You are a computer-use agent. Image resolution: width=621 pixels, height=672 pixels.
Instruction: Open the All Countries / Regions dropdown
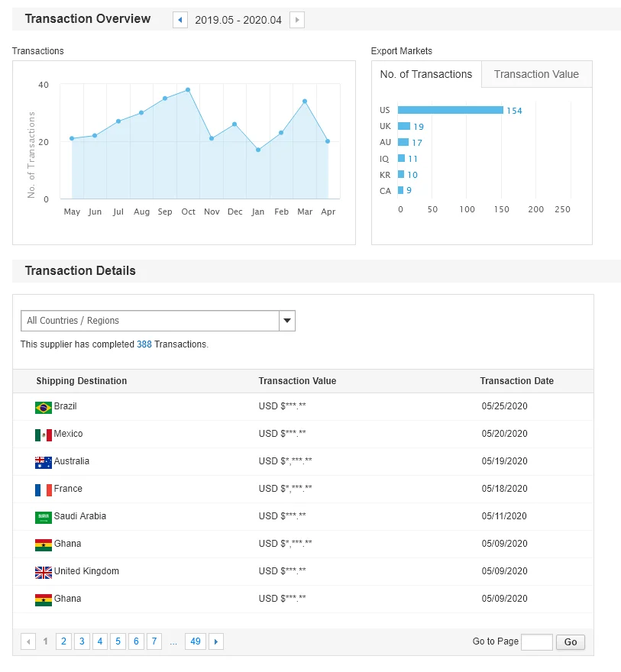click(x=157, y=321)
